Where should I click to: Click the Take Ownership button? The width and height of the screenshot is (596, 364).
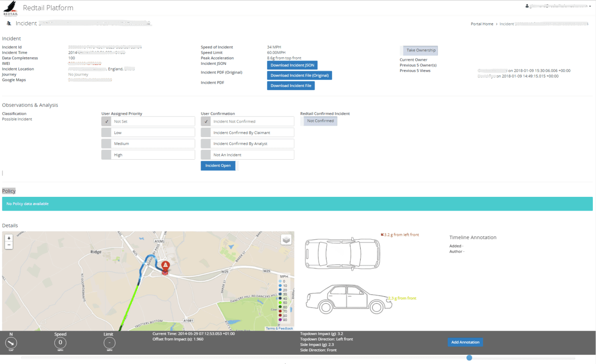click(x=419, y=50)
